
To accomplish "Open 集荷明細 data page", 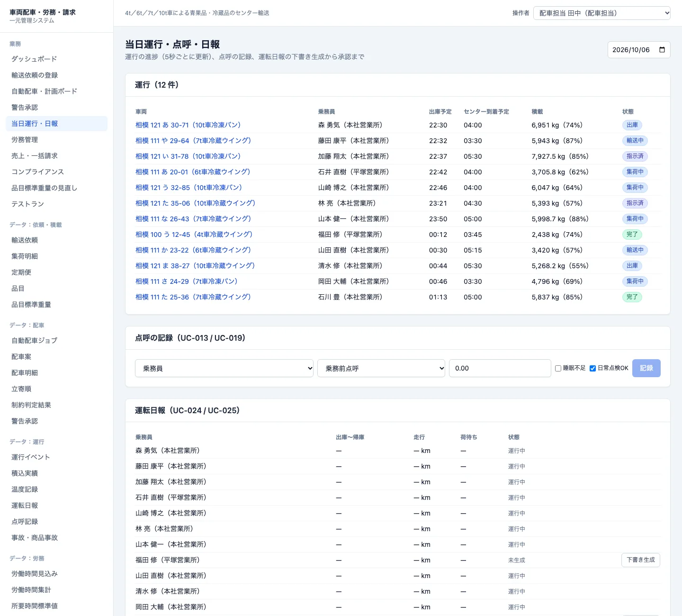I will [56, 256].
